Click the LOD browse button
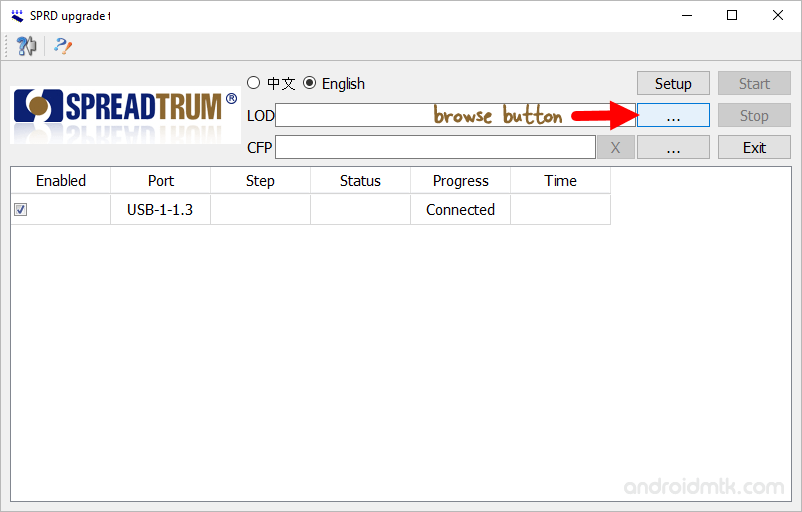The height and width of the screenshot is (512, 802). pyautogui.click(x=673, y=116)
